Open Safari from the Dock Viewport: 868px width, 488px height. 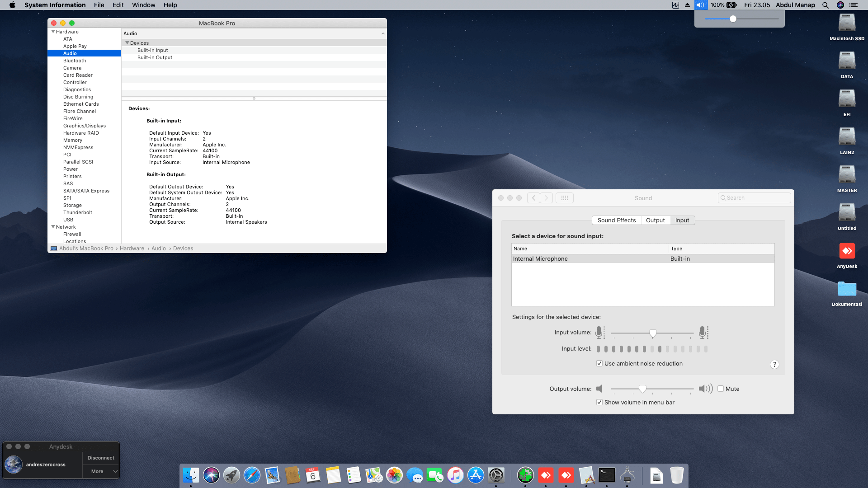(x=252, y=475)
